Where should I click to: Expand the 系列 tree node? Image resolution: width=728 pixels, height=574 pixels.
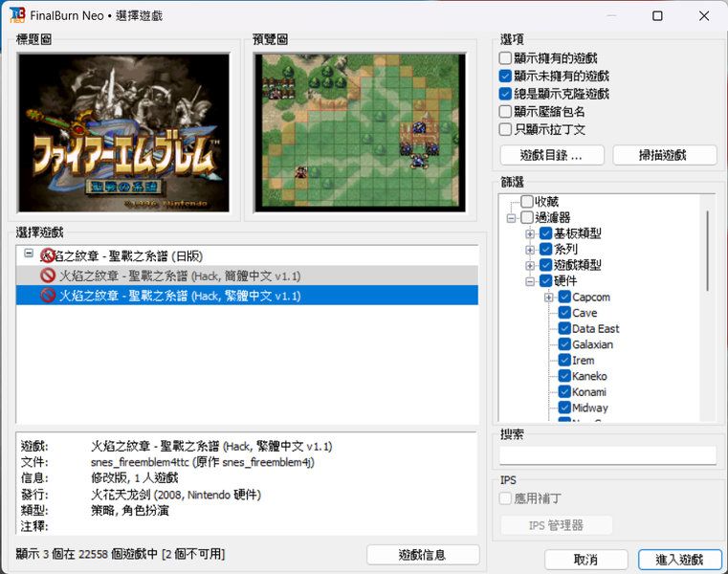[x=530, y=250]
